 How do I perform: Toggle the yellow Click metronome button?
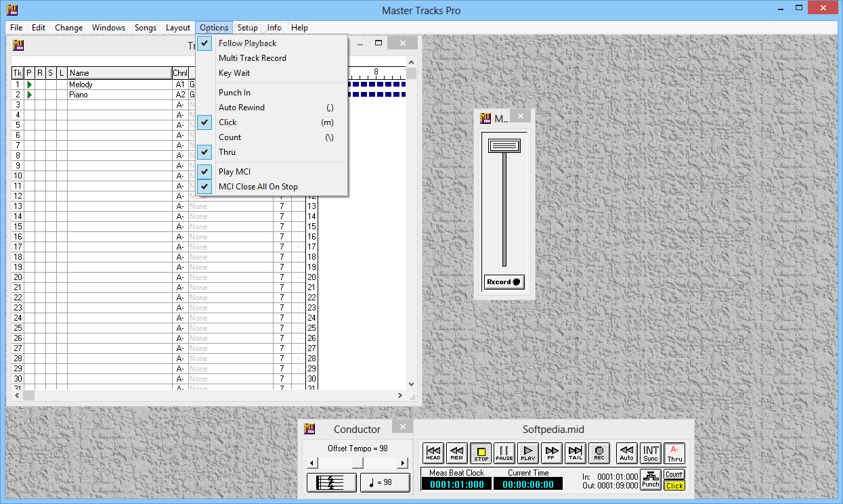[674, 486]
